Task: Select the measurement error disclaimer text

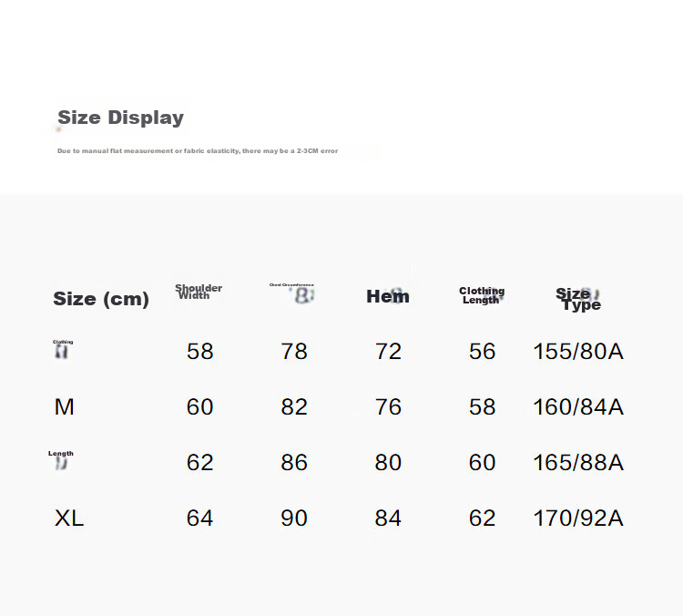Action: click(x=198, y=151)
